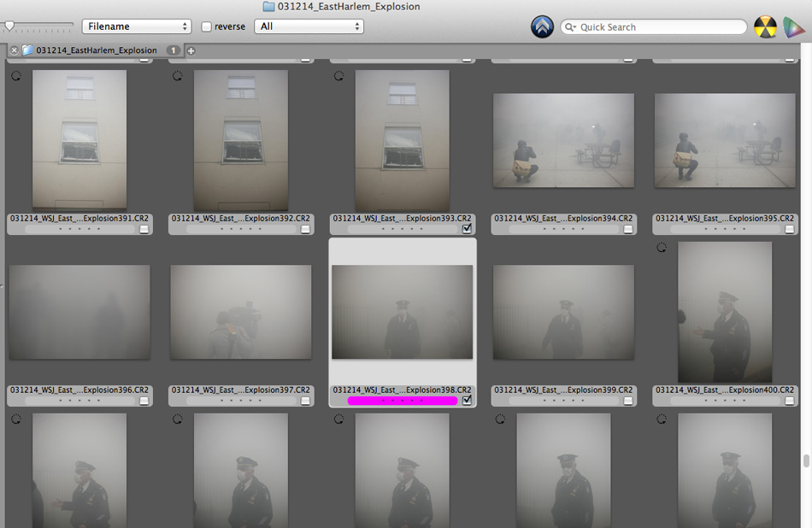812x528 pixels.
Task: Set star rating on Explosion391.CR2 rating dots
Action: (x=79, y=229)
